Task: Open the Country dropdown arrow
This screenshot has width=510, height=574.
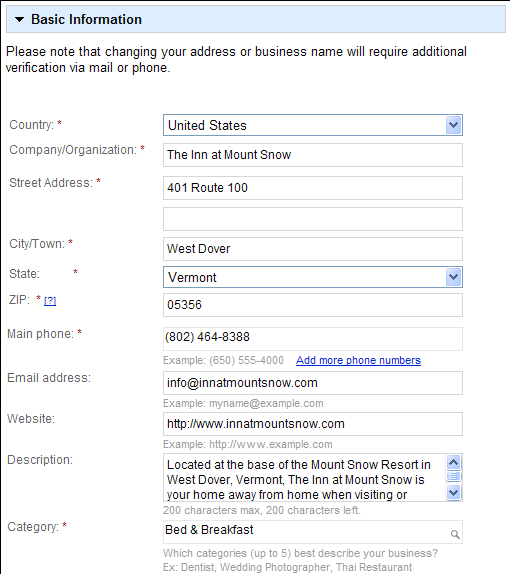Action: tap(454, 125)
